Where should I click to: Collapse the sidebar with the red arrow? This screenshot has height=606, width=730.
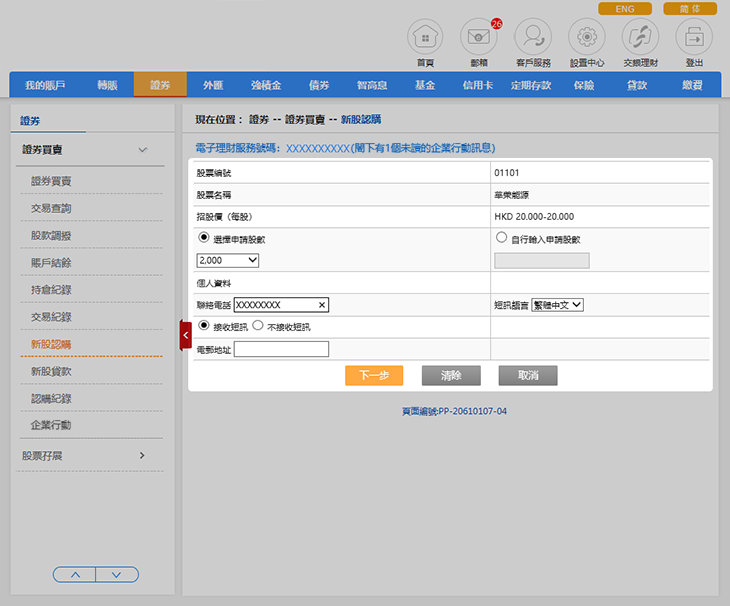tap(185, 335)
